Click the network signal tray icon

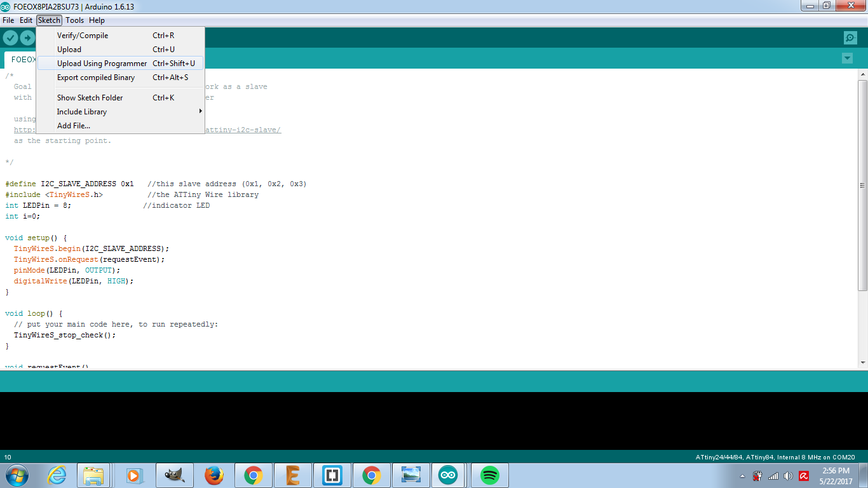(773, 476)
